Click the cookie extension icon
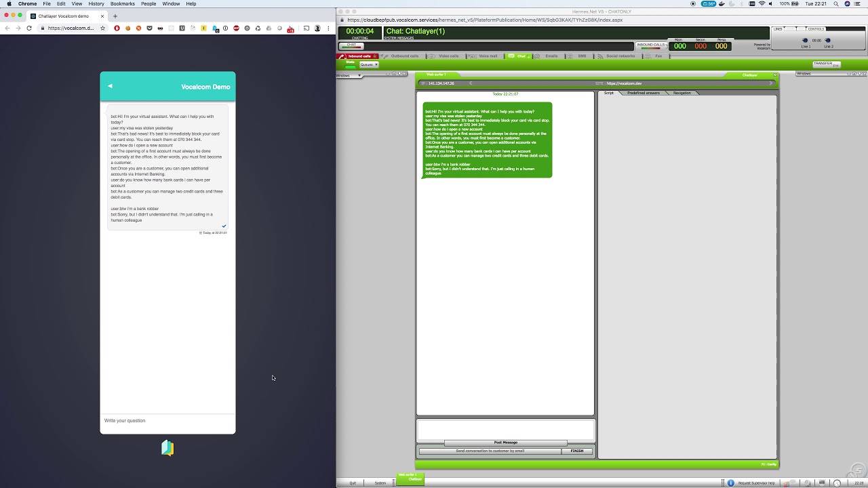The width and height of the screenshot is (868, 488). click(128, 28)
